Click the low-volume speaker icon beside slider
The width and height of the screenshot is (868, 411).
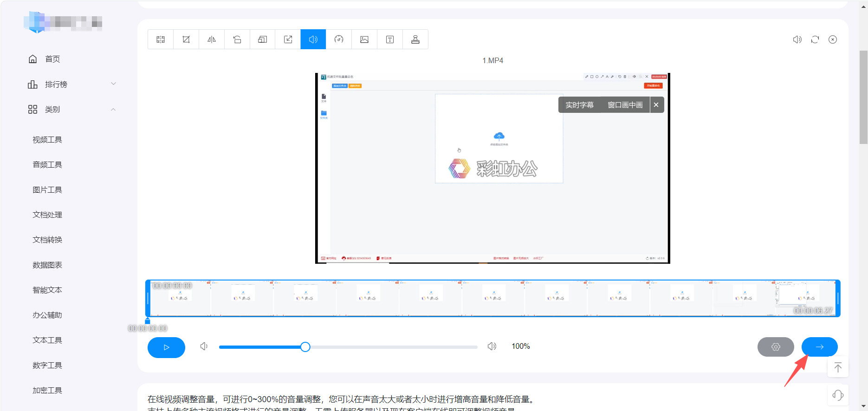[x=204, y=346]
